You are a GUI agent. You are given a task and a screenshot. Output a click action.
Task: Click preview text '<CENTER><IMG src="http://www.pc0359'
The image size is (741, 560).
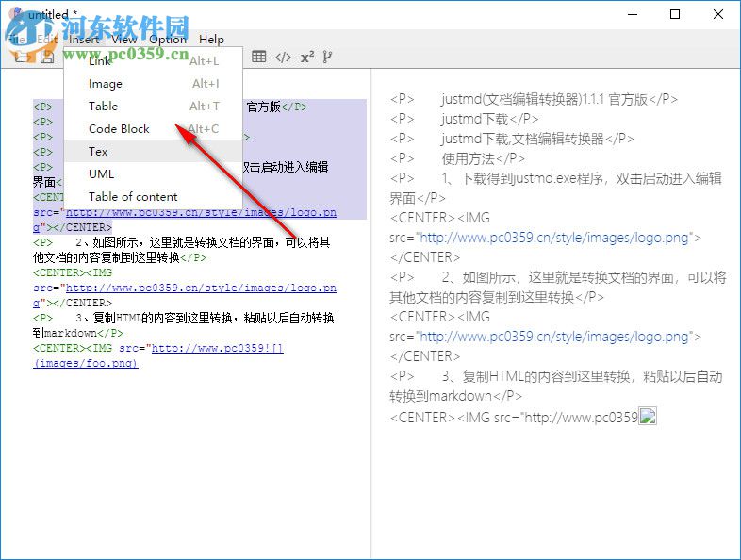click(514, 418)
